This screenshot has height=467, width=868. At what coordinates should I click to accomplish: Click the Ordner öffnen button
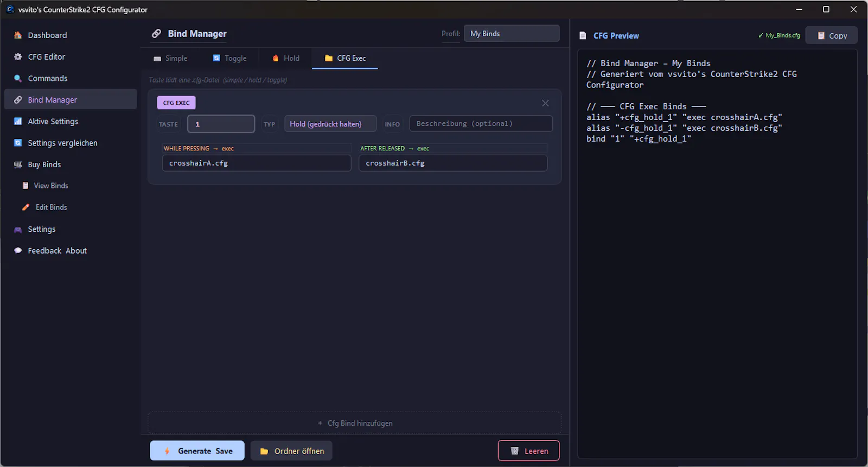(x=291, y=451)
